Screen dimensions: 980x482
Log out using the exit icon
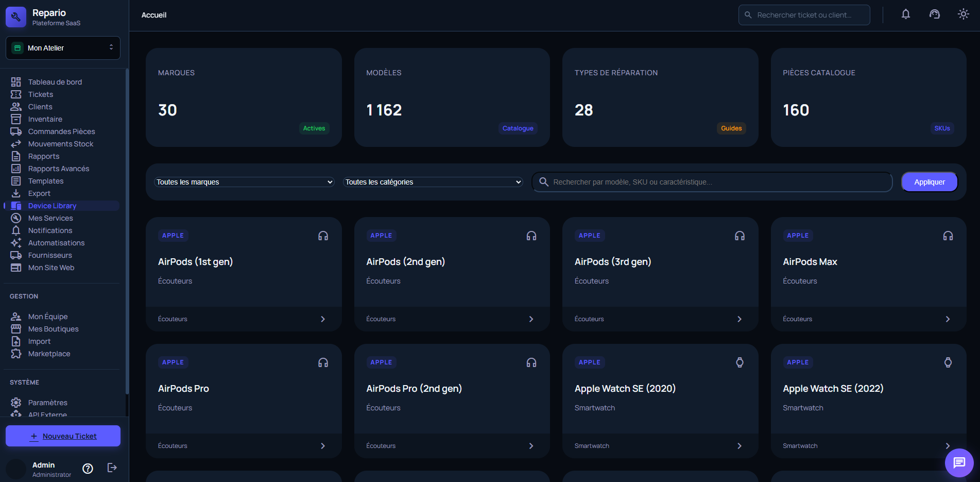pyautogui.click(x=112, y=468)
